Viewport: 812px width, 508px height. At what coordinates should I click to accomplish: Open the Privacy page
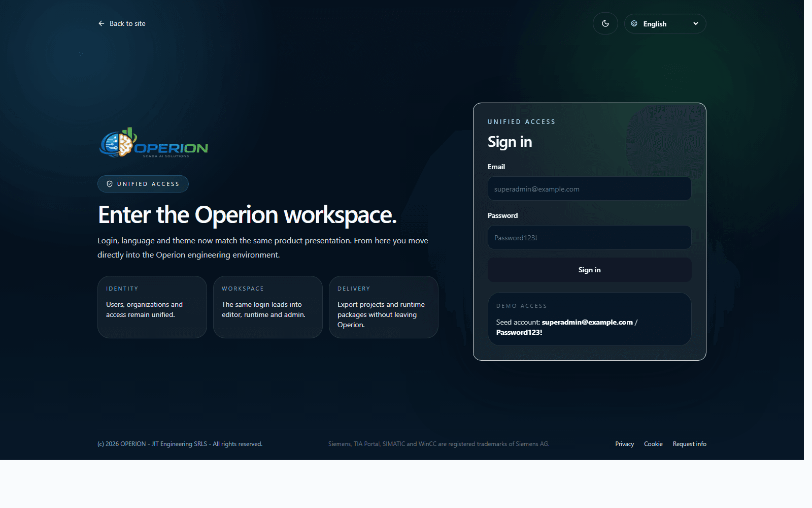pos(624,443)
